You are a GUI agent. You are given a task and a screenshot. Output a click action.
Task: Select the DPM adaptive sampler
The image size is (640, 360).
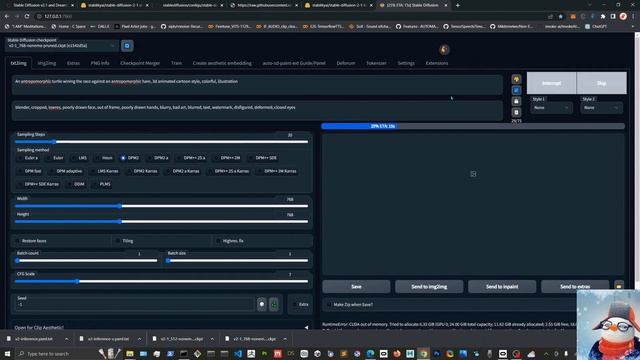point(66,171)
